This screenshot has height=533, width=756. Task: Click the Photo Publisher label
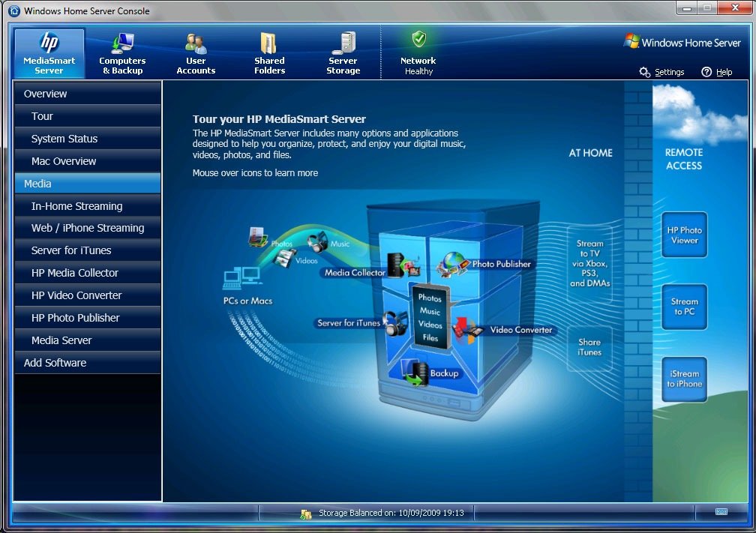(x=502, y=264)
